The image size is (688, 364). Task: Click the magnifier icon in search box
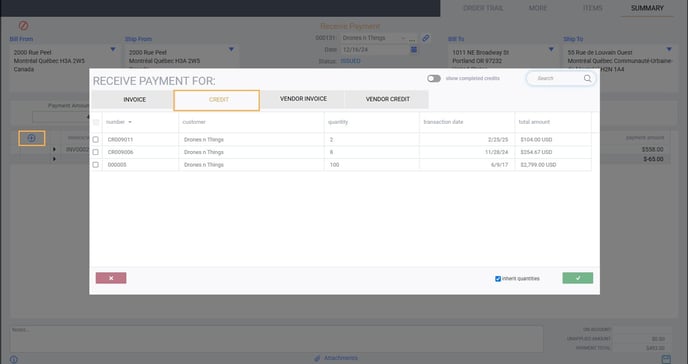[587, 79]
